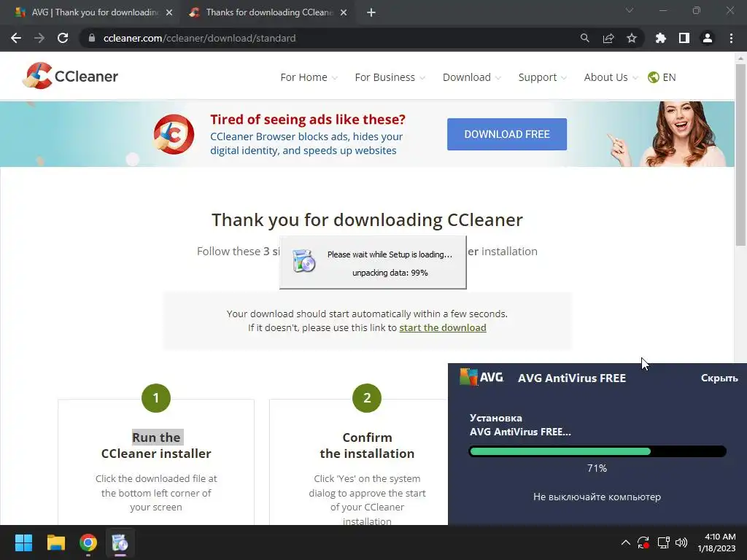
Task: Show hidden system tray icons
Action: (626, 542)
